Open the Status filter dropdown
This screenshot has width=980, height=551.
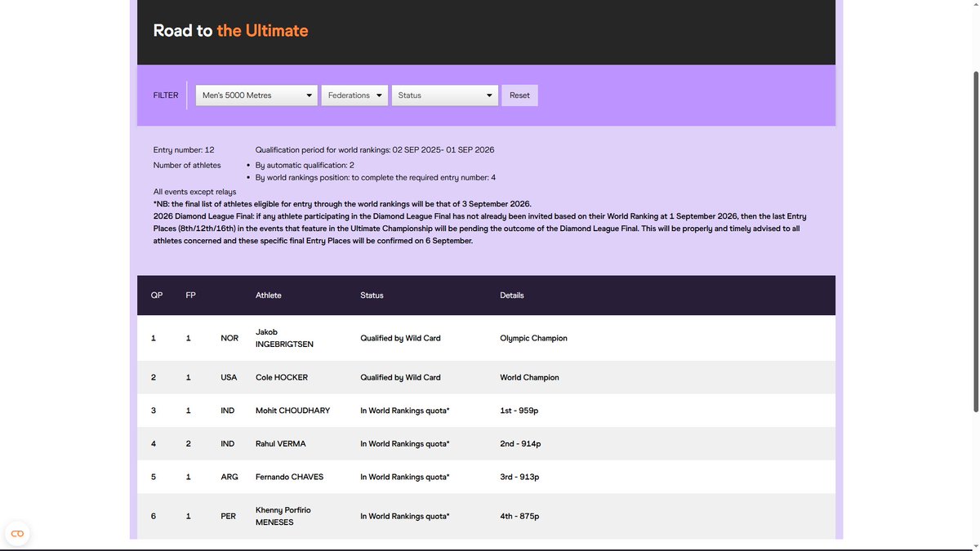[x=445, y=96]
